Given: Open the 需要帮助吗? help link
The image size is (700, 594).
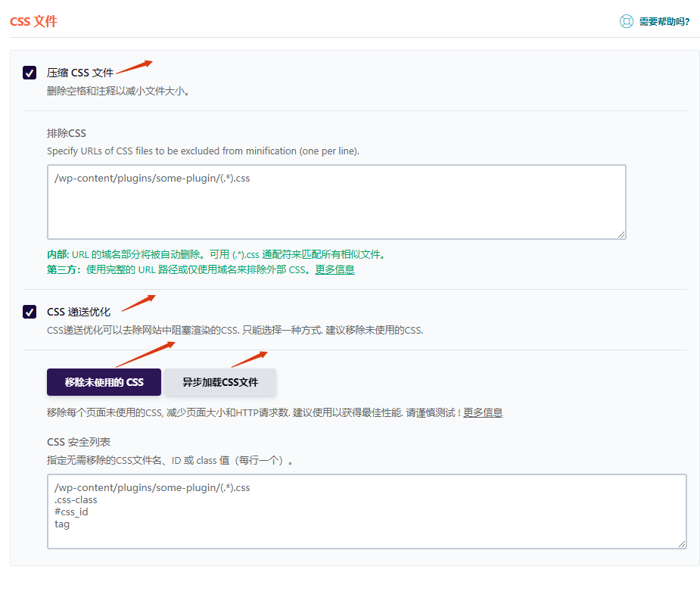Looking at the screenshot, I should (x=664, y=21).
